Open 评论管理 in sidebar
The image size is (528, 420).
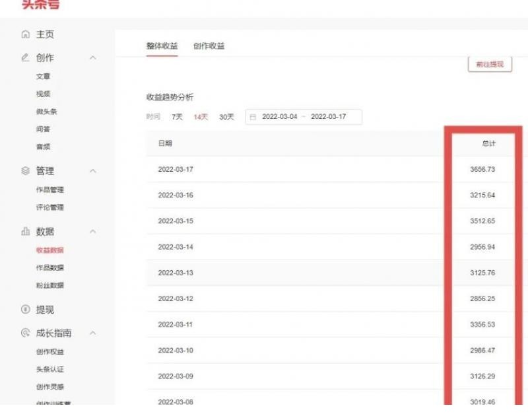click(50, 207)
